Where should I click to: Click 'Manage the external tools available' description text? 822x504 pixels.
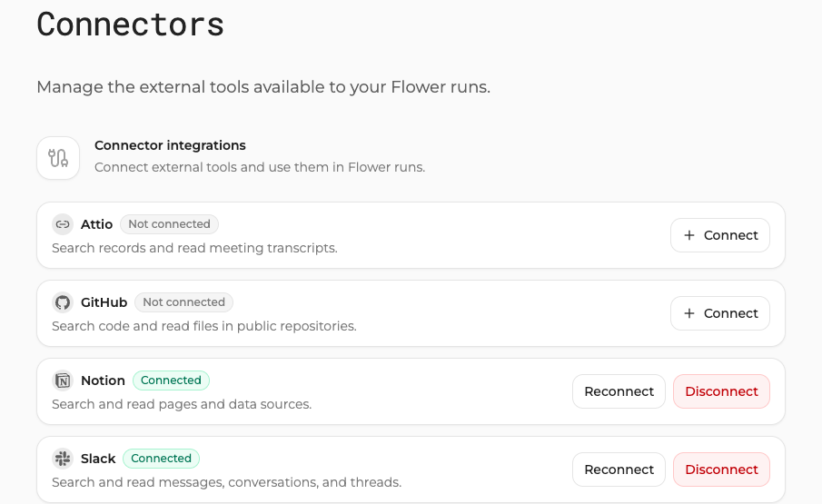coord(263,87)
